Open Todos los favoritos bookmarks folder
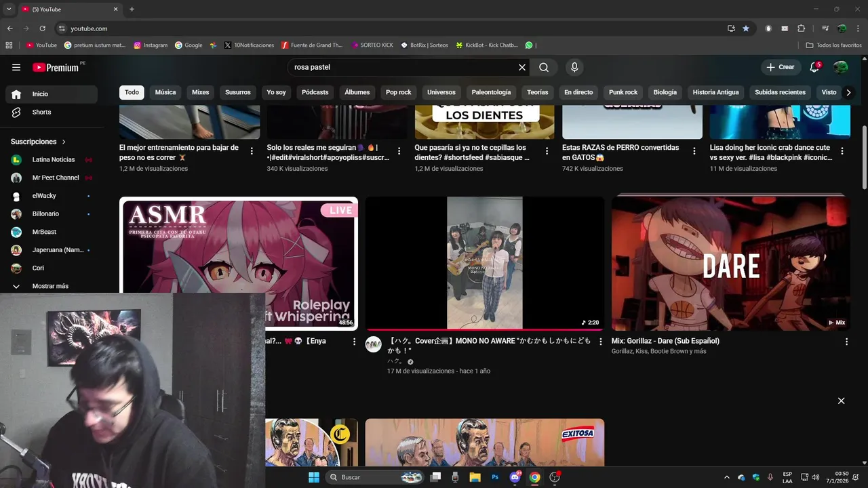Image resolution: width=868 pixels, height=488 pixels. point(833,45)
